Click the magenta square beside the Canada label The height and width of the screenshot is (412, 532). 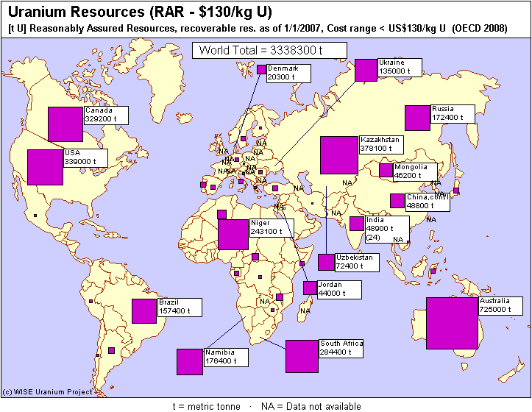pos(65,124)
